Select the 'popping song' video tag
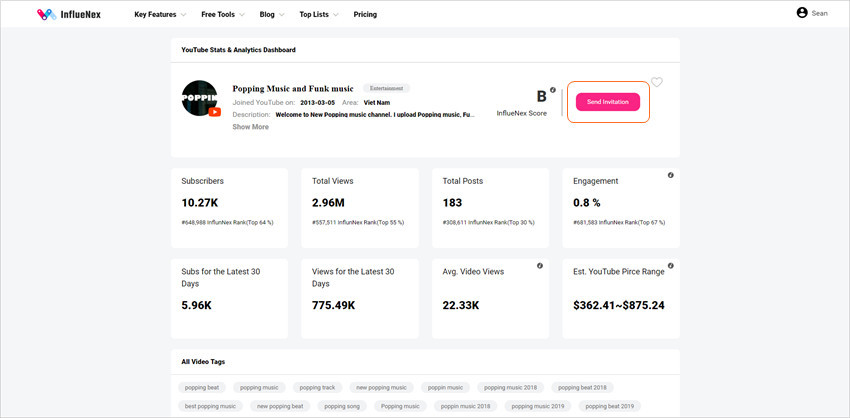The image size is (850, 418). tap(342, 406)
